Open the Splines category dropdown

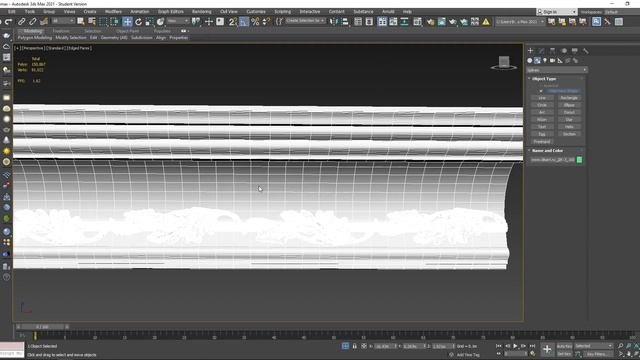pyautogui.click(x=557, y=70)
